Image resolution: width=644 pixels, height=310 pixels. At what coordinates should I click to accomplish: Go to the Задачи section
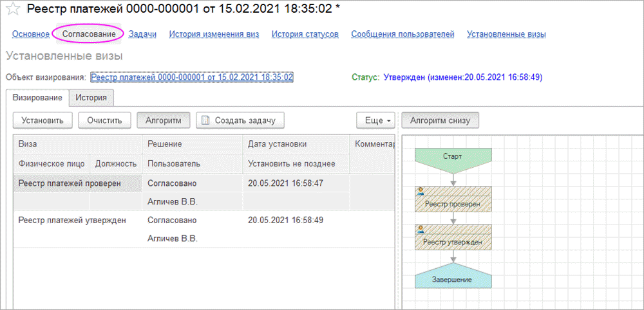click(x=142, y=34)
